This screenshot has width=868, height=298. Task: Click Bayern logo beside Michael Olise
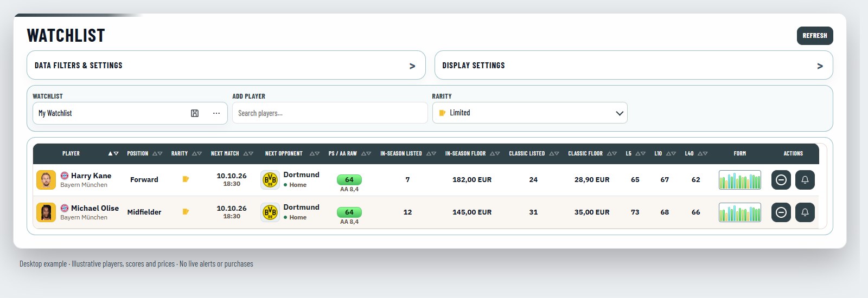(x=65, y=208)
